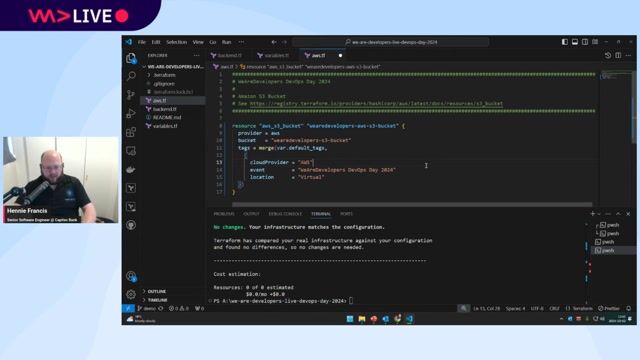Open the weather widget on taskbar
The height and width of the screenshot is (360, 640).
point(140,319)
